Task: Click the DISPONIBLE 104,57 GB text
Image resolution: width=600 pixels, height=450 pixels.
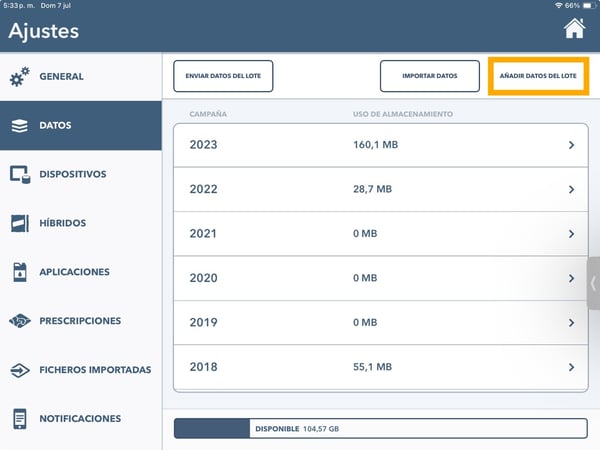Action: [297, 429]
